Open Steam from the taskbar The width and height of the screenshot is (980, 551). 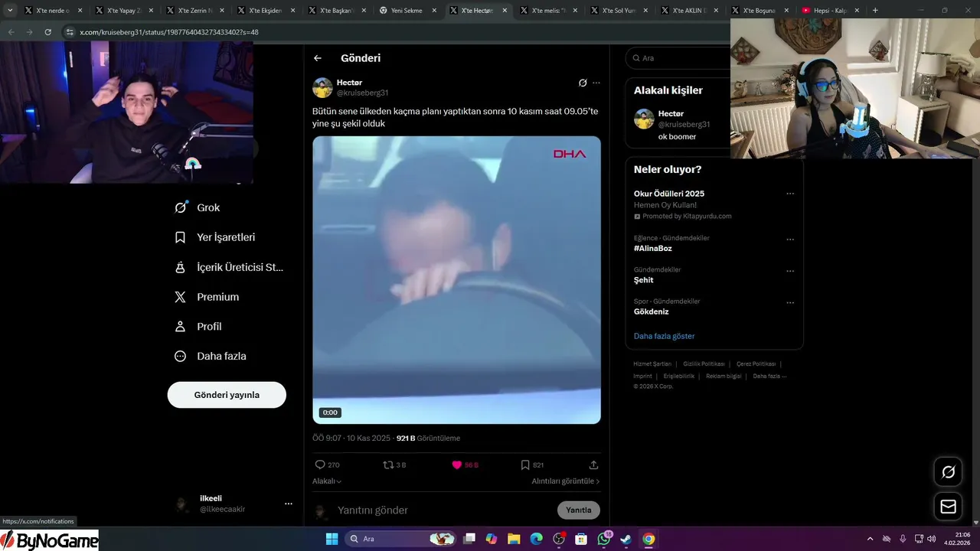[626, 539]
